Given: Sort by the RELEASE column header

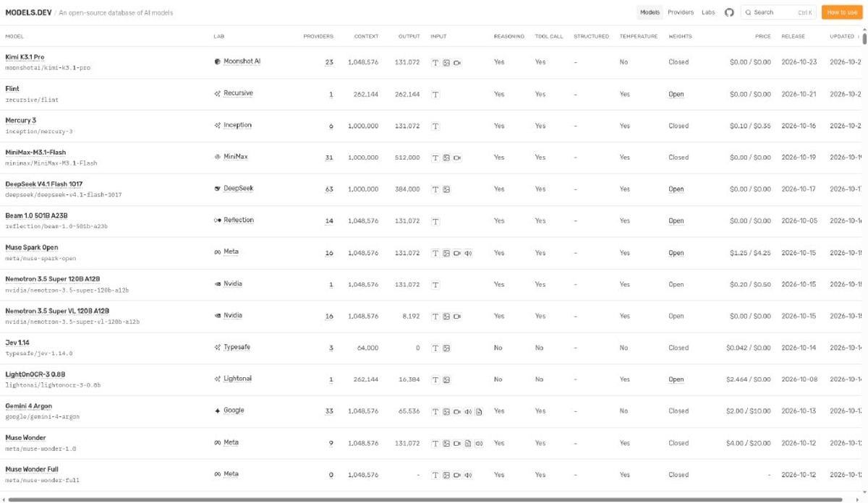Looking at the screenshot, I should click(793, 36).
